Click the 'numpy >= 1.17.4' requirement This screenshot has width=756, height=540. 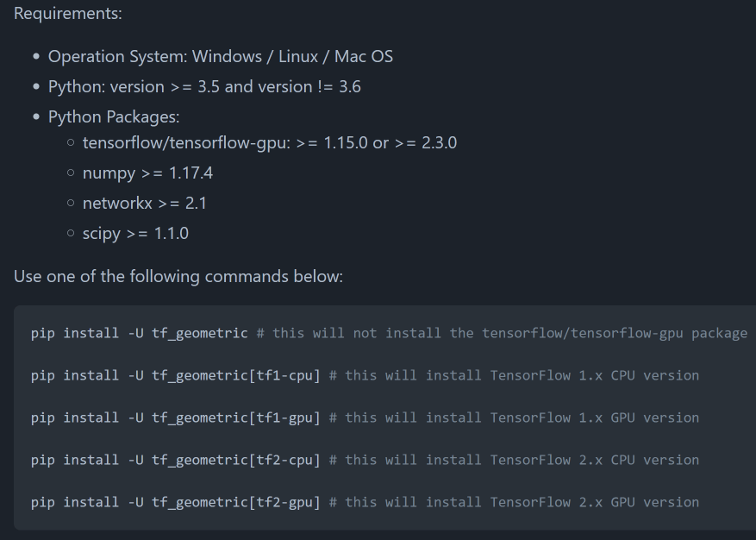point(147,173)
